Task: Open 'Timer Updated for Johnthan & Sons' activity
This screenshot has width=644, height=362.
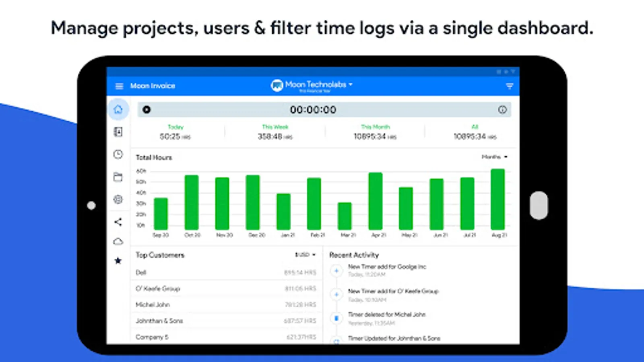Action: coord(394,338)
